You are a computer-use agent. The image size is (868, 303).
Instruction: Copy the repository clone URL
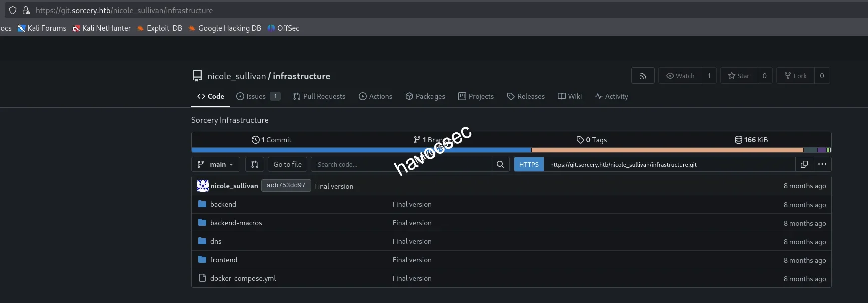tap(804, 164)
